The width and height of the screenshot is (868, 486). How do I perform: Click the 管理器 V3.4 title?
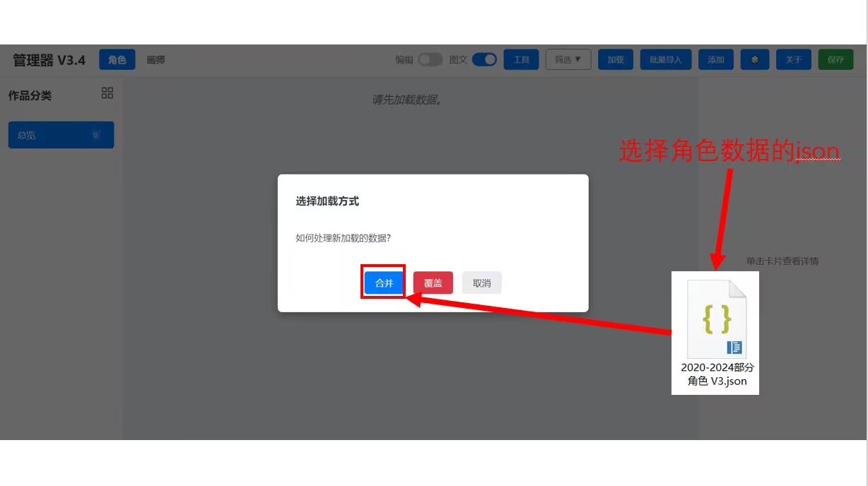point(49,60)
